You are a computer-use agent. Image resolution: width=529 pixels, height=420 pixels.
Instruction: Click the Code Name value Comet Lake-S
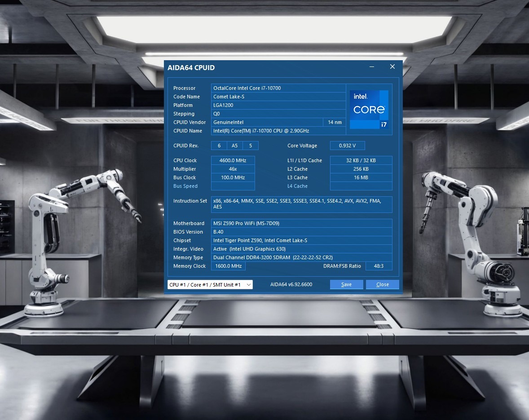pos(278,97)
